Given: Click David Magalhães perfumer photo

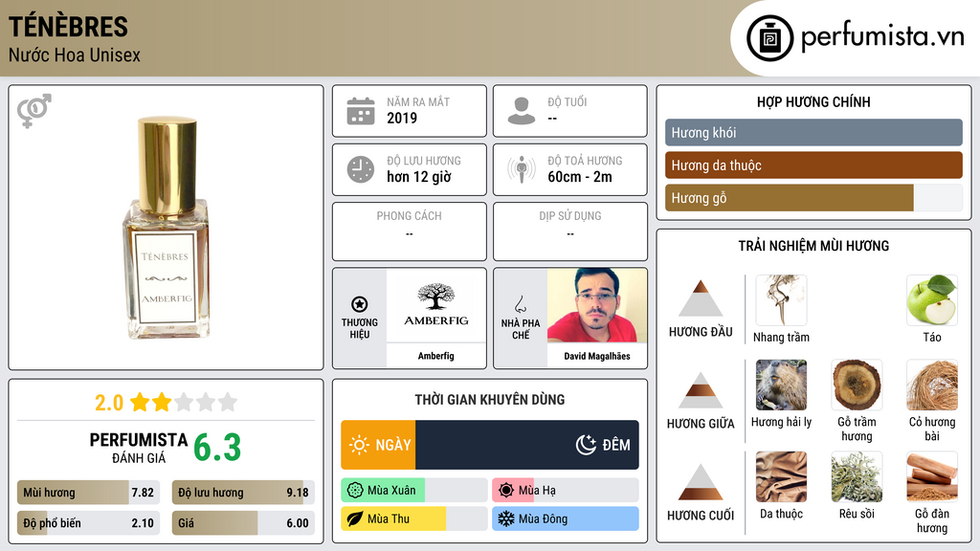Looking at the screenshot, I should click(597, 305).
